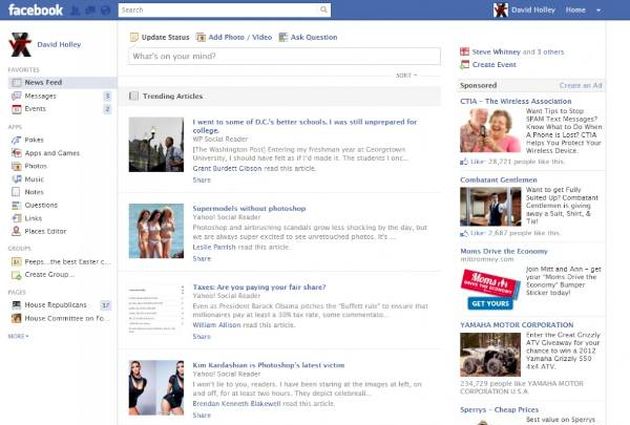Viewport: 630px width, 425px height.
Task: Click the Pokes icon
Action: click(x=16, y=140)
